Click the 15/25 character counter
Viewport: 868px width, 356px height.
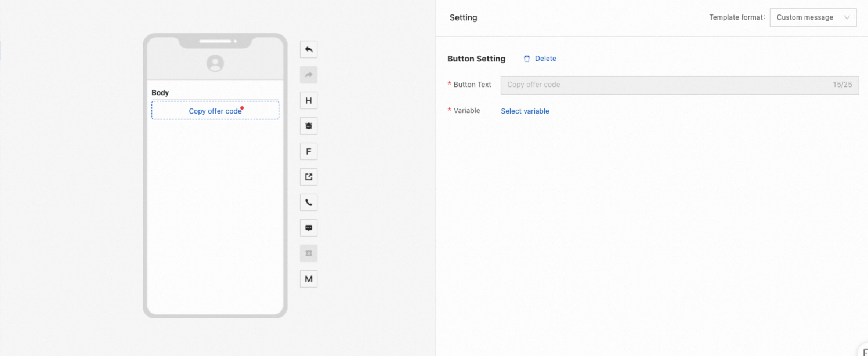tap(842, 85)
